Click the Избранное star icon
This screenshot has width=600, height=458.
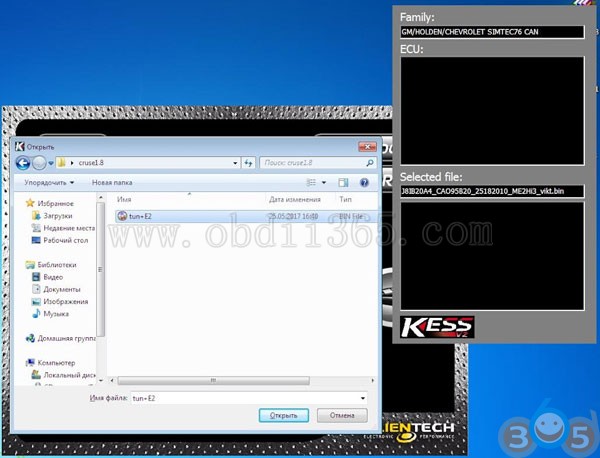(30, 203)
